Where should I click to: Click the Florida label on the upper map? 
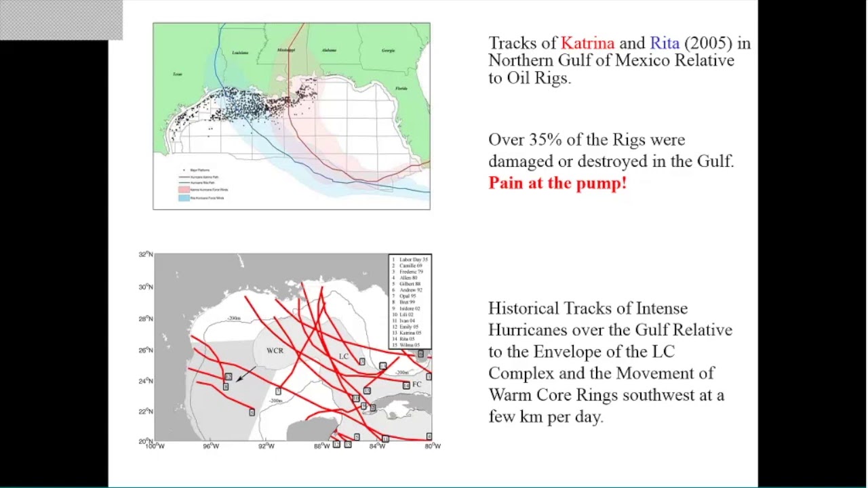401,88
